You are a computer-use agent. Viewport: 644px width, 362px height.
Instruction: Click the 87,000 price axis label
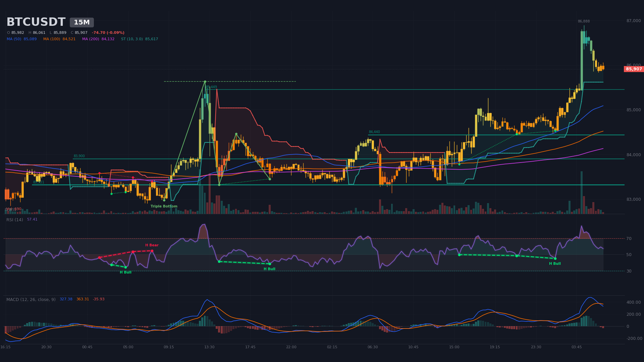pyautogui.click(x=634, y=21)
